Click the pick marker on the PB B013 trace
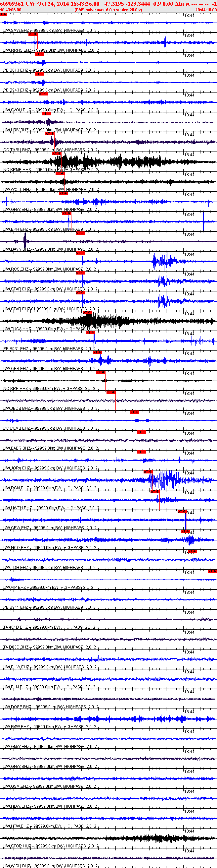This screenshot has width=217, height=868. [x=39, y=54]
